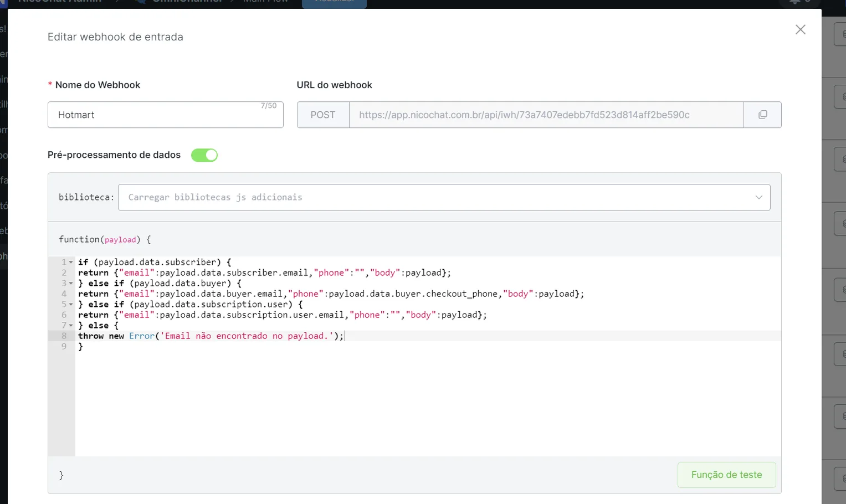Click the Função de teste button
This screenshot has width=846, height=504.
(726, 475)
